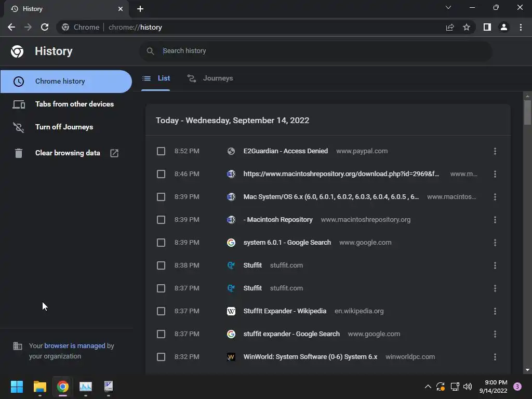Open actions menu for Mac System/OS 6.x
Viewport: 532px width, 399px height.
(x=495, y=197)
